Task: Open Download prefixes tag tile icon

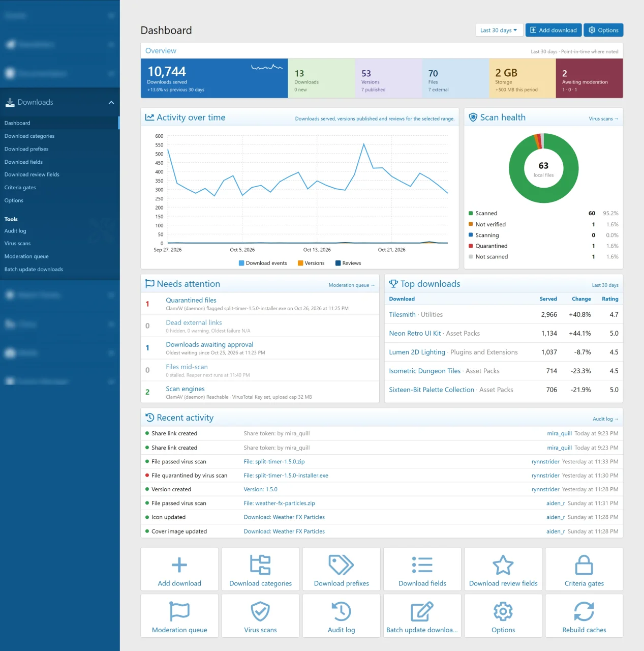Action: click(x=341, y=565)
